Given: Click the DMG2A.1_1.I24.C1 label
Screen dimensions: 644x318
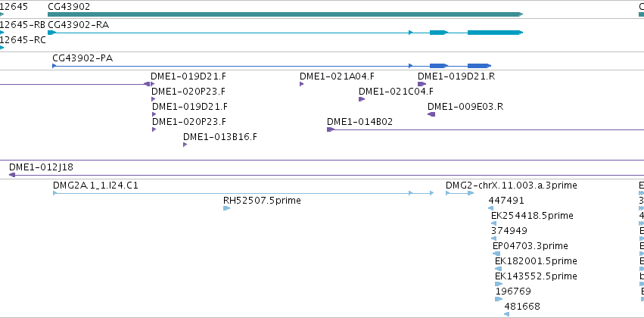Looking at the screenshot, I should coord(95,185).
